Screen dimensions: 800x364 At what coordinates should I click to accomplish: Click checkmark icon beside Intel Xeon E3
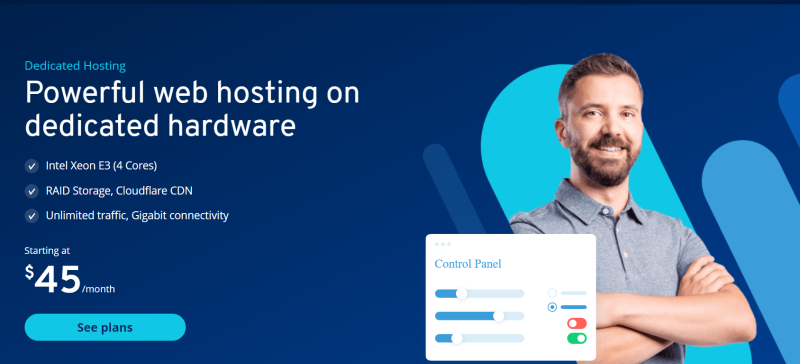(x=32, y=166)
